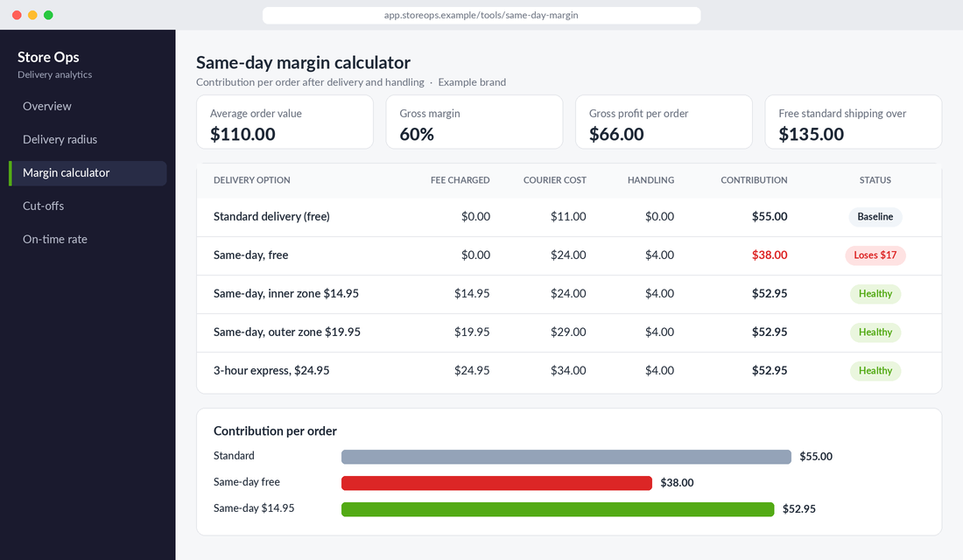The width and height of the screenshot is (963, 560).
Task: Click the DELIVERY OPTION column header
Action: (252, 180)
